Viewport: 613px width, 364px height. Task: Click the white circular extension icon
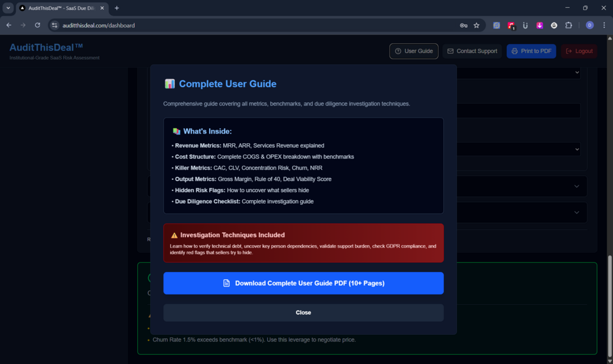pos(554,26)
